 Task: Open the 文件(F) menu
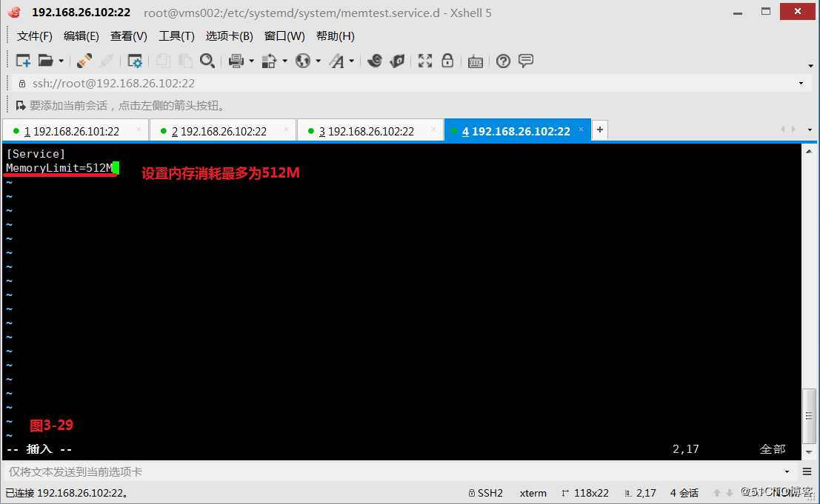(x=35, y=36)
